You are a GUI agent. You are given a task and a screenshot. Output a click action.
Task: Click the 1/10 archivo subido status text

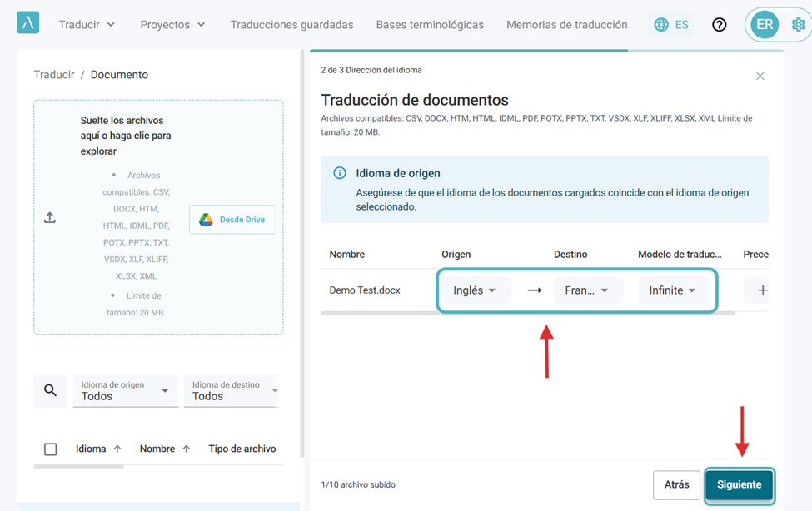(x=358, y=484)
